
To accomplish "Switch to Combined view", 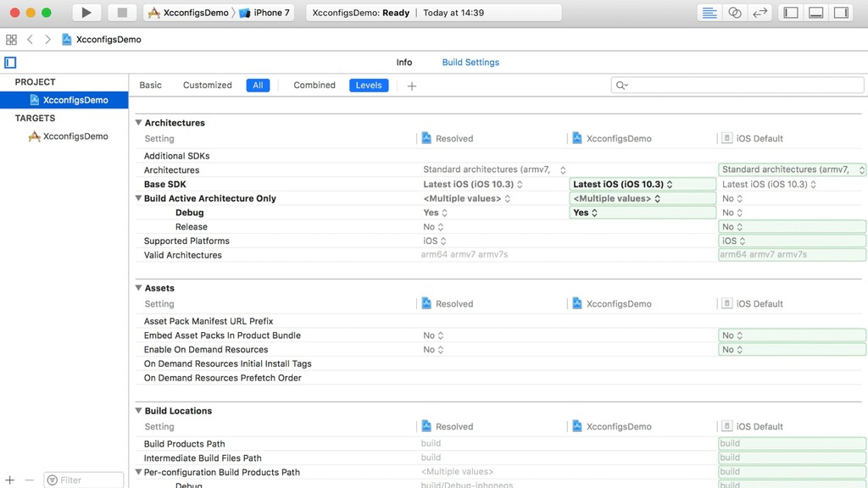I will 314,86.
